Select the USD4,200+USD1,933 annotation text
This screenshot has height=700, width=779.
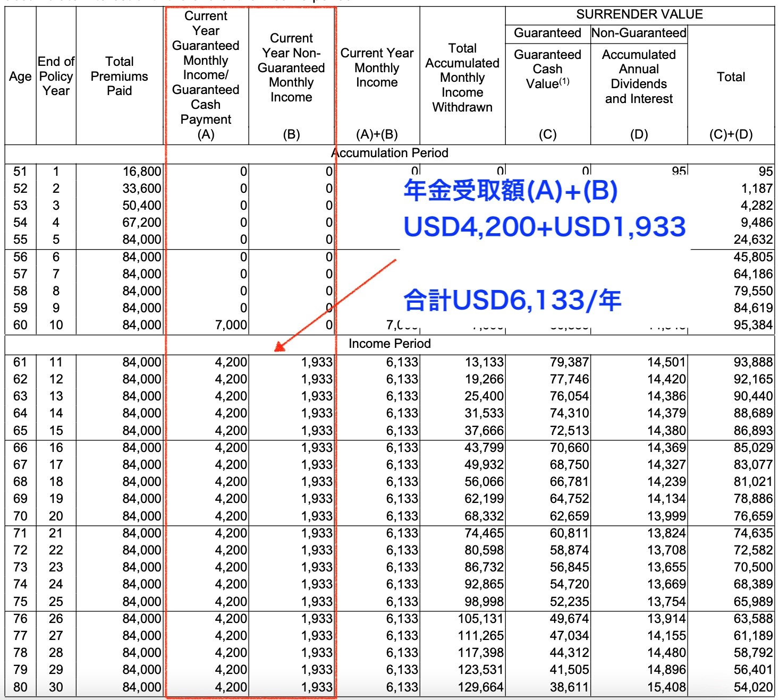click(544, 227)
